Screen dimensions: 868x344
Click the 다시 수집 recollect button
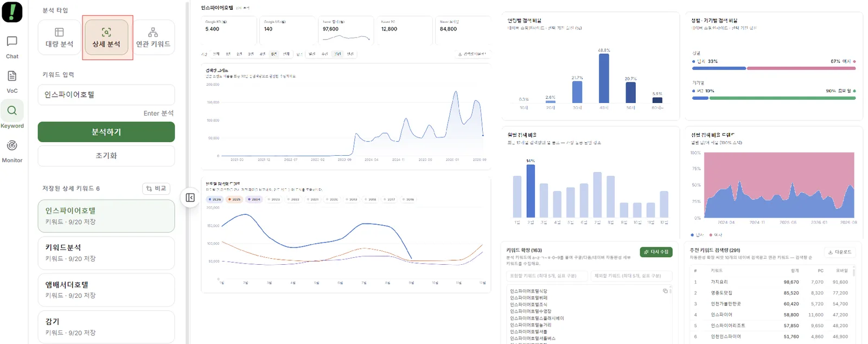[656, 252]
